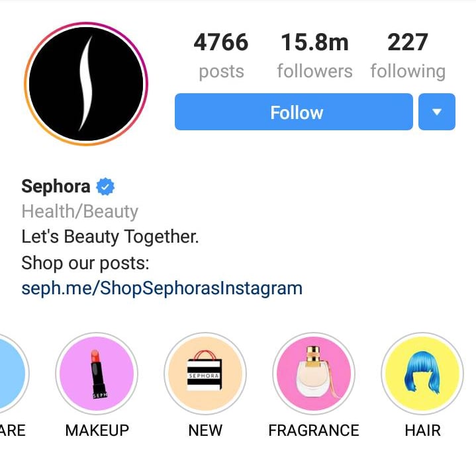Click the Sephora profile name
The height and width of the screenshot is (453, 476).
(x=56, y=186)
